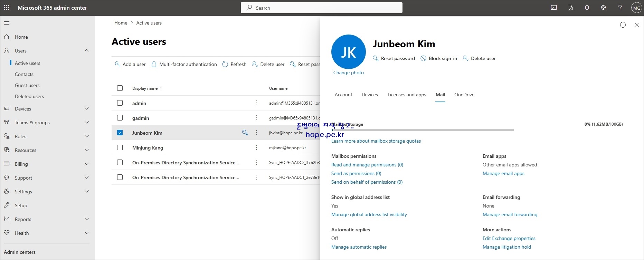Expand the Reports section chevron
Viewport: 644px width, 260px height.
[87, 219]
